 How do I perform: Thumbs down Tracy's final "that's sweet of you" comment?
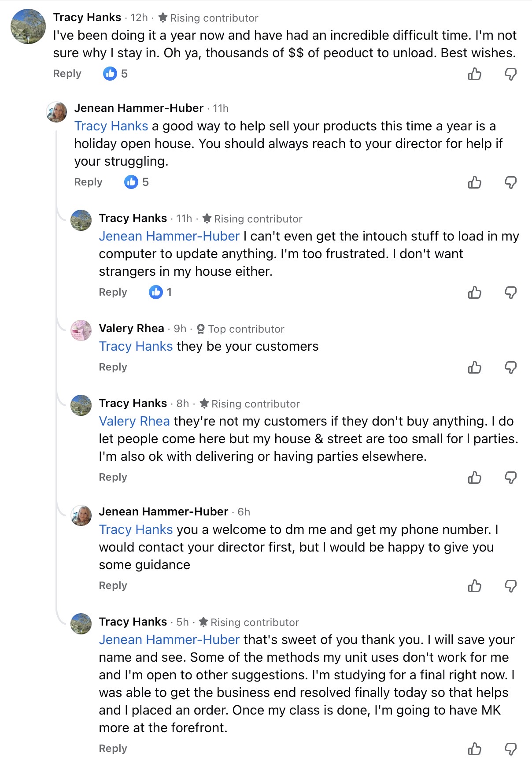tap(510, 749)
